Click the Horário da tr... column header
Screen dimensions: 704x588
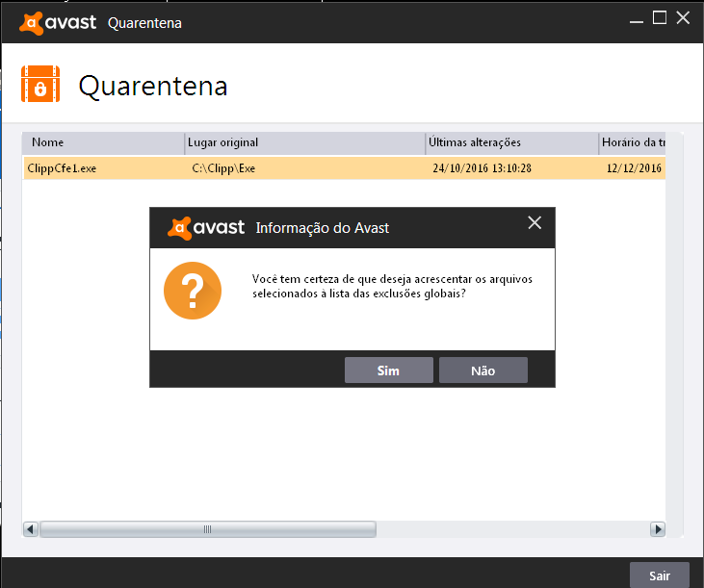(x=632, y=142)
